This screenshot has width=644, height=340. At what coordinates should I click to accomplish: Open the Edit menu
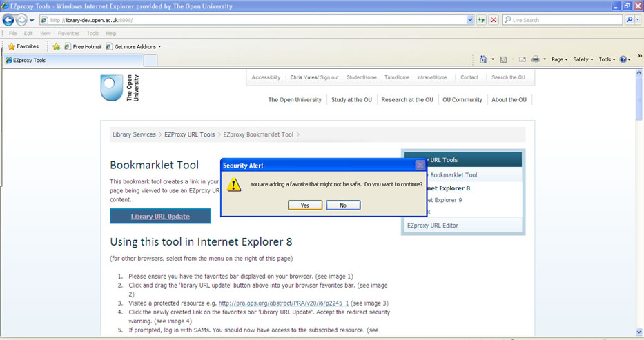pyautogui.click(x=28, y=33)
